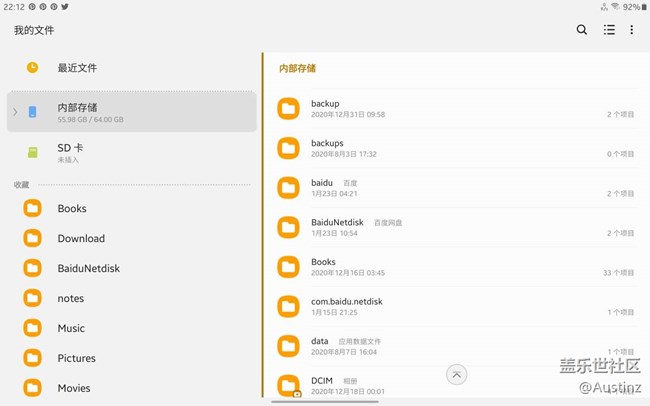Select SD 卡 storage entry
The height and width of the screenshot is (406, 650).
pyautogui.click(x=70, y=152)
